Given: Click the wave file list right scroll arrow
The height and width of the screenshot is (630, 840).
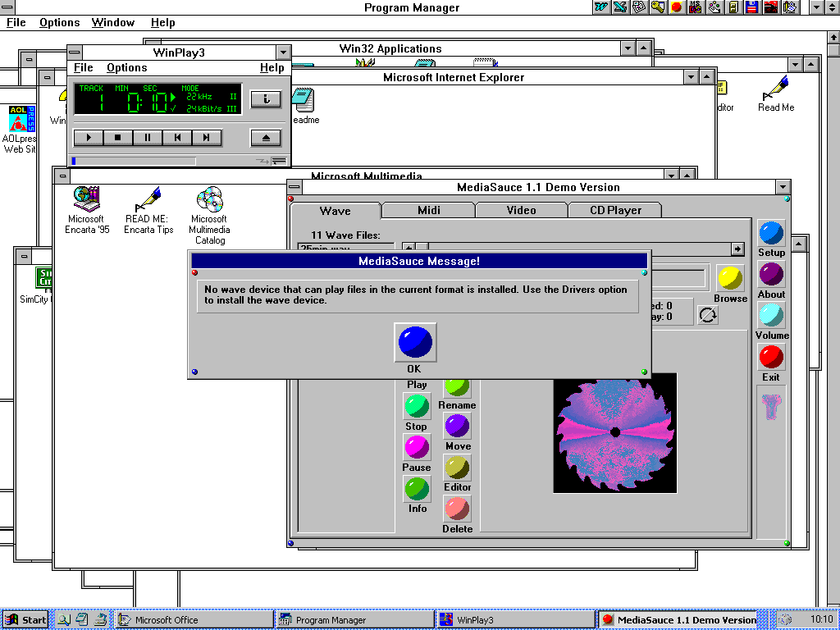Looking at the screenshot, I should [737, 249].
